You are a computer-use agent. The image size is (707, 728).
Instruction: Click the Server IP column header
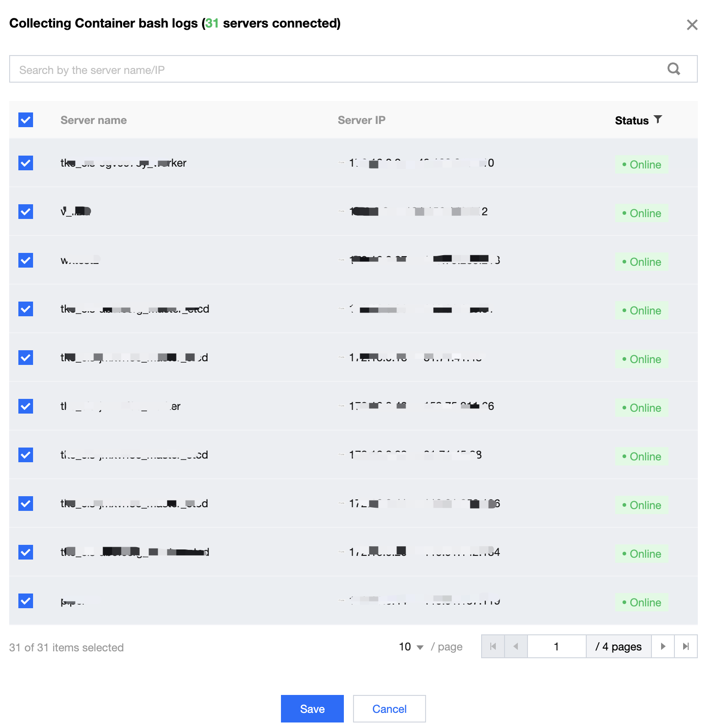point(361,120)
